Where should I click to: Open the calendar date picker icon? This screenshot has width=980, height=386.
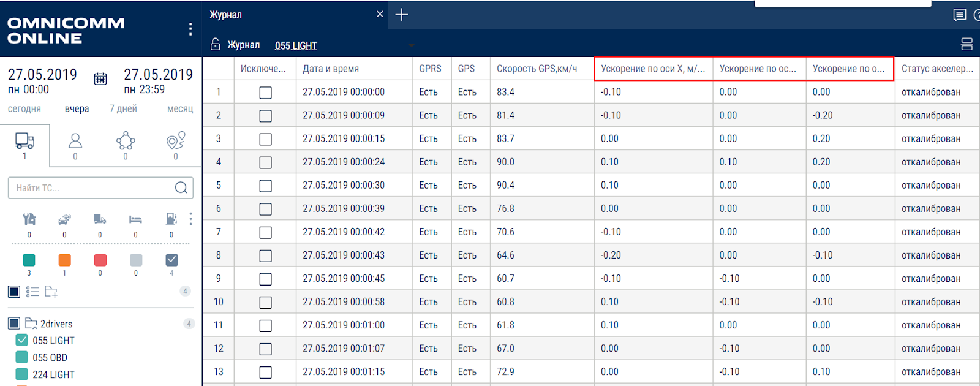pyautogui.click(x=100, y=78)
